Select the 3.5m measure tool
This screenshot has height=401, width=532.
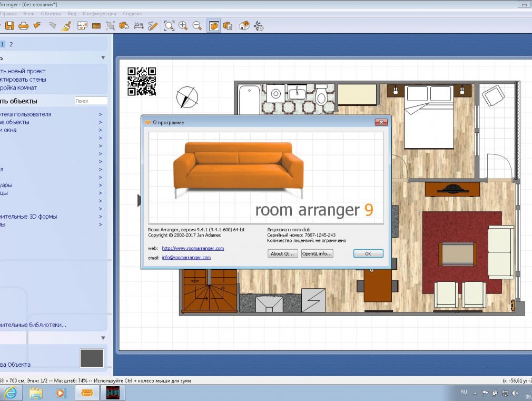click(139, 26)
